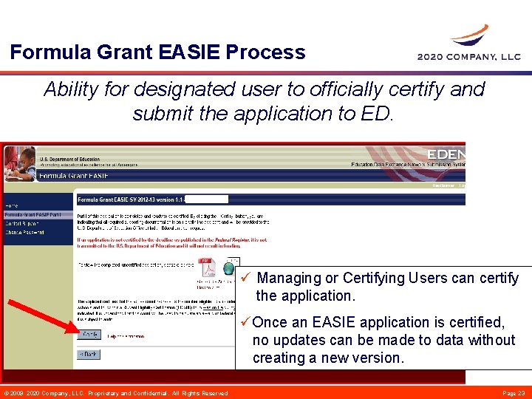Click the Certify button

click(x=89, y=335)
